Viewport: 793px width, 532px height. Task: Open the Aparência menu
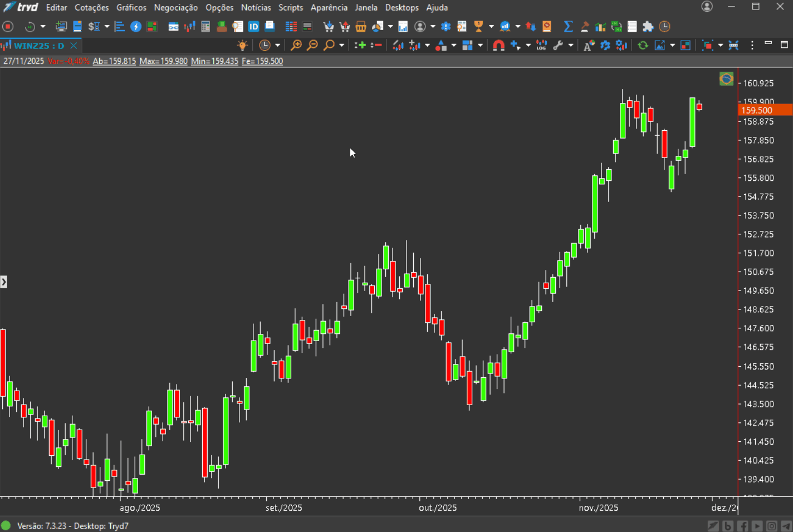[329, 7]
